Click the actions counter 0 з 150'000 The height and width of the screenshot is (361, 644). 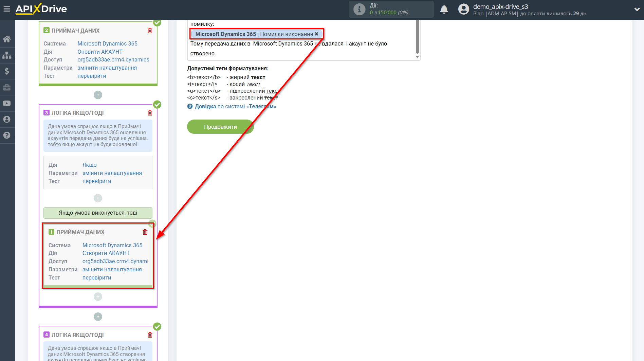tap(389, 12)
